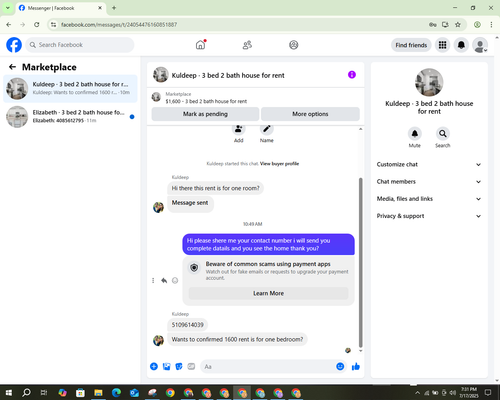
Task: Choose a GIF icon
Action: click(x=191, y=367)
